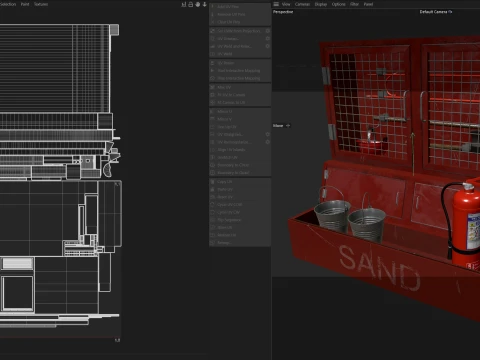Choose Stop Interactive Mapping
Viewport: 480px width, 360px height.
coord(240,78)
